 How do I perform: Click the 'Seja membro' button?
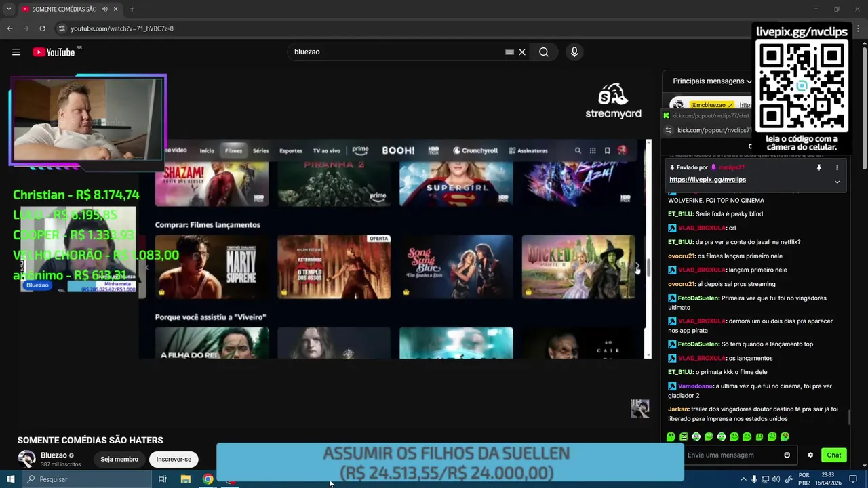119,459
